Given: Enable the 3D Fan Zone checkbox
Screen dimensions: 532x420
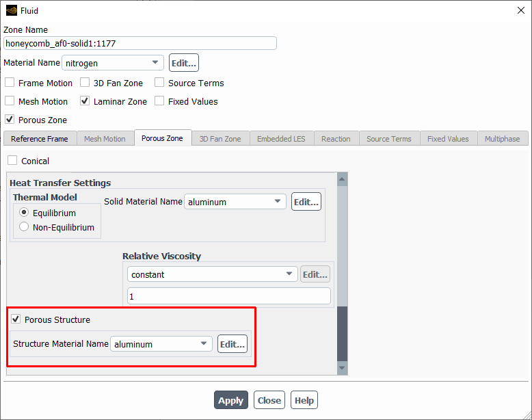Looking at the screenshot, I should pyautogui.click(x=85, y=83).
